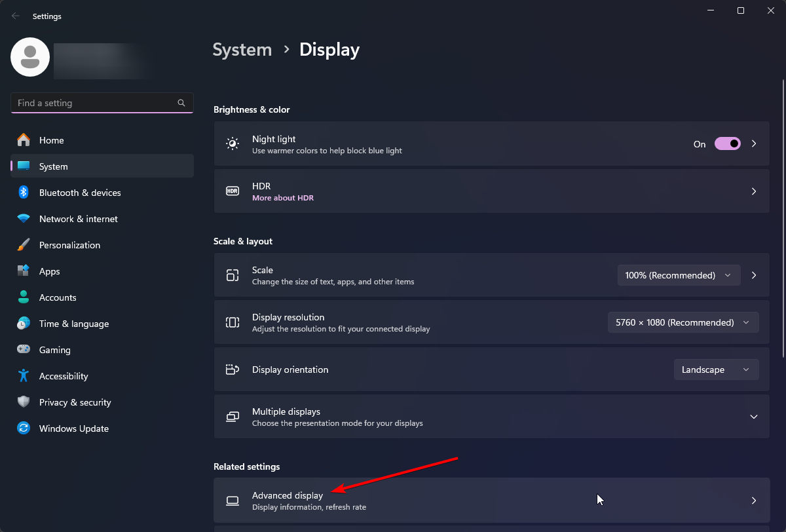Open the Display resolution dropdown

coord(684,322)
